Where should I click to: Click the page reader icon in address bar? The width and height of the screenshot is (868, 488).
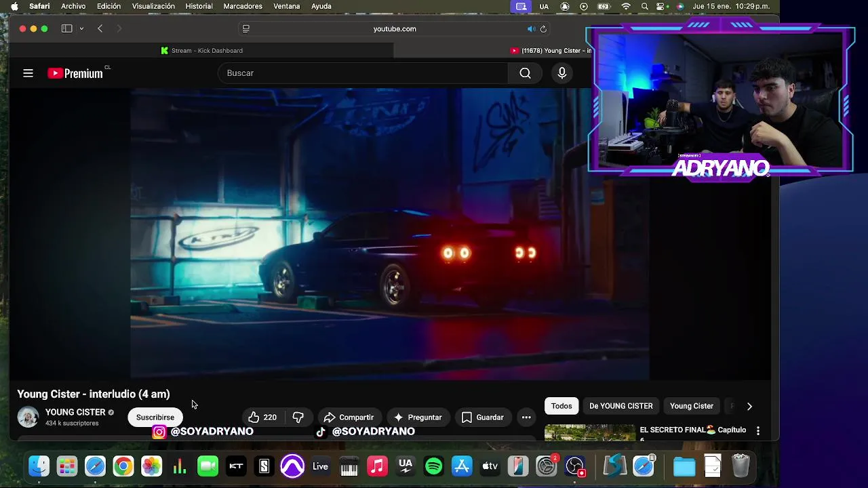pos(245,28)
